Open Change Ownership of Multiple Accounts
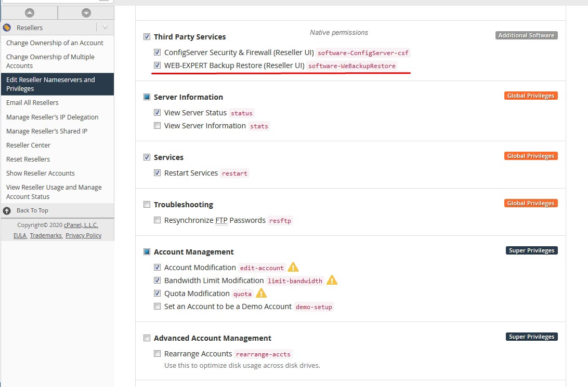This screenshot has height=387, width=588. click(x=50, y=61)
